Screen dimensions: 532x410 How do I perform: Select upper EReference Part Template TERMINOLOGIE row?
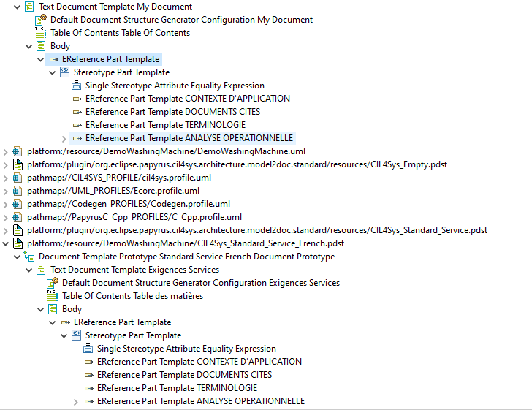(165, 125)
